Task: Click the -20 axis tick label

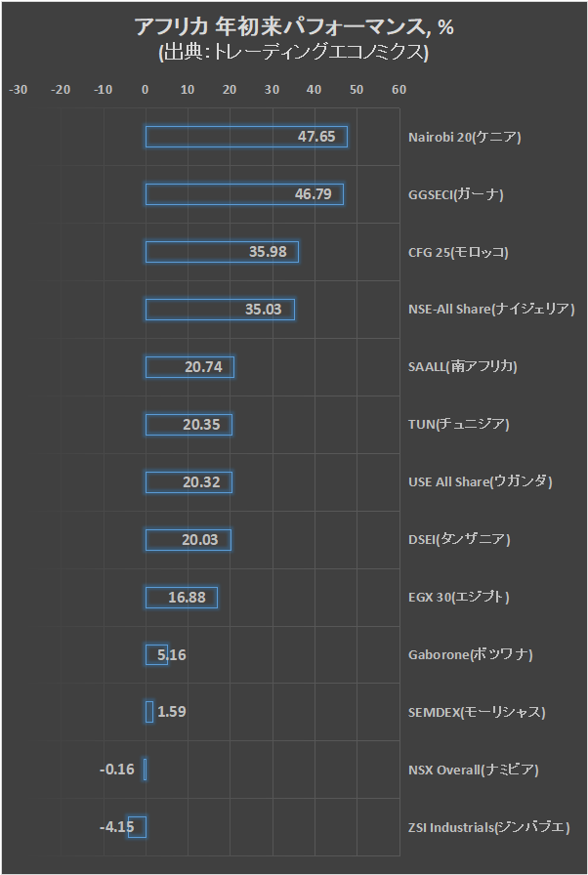Action: tap(61, 90)
